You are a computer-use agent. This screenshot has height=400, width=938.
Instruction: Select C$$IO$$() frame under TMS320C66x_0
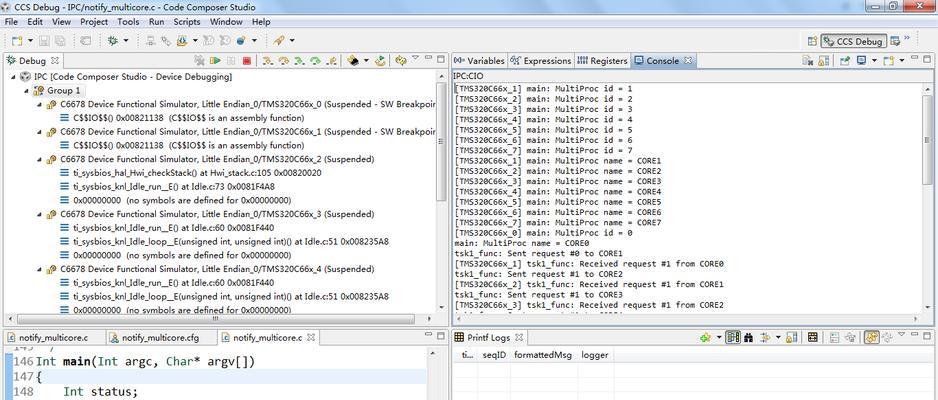pyautogui.click(x=182, y=118)
